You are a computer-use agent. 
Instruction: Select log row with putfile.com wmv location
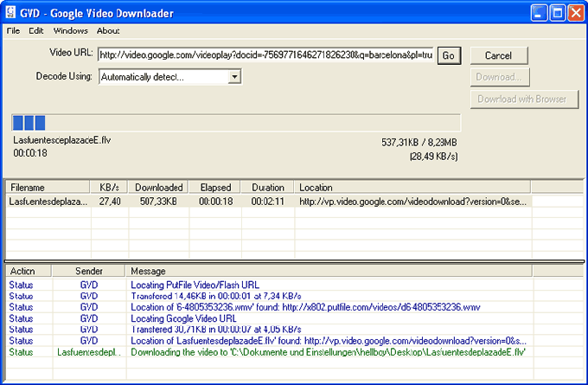point(270,307)
